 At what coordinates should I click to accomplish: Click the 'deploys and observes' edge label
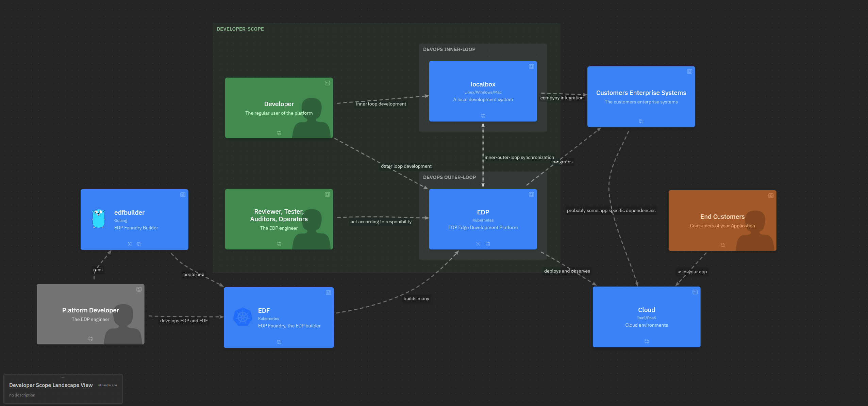567,271
